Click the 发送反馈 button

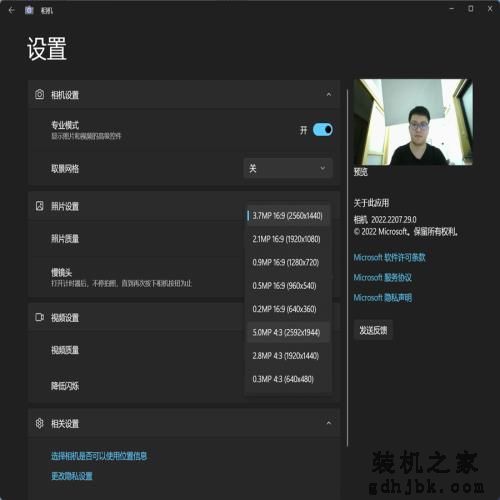click(x=373, y=330)
